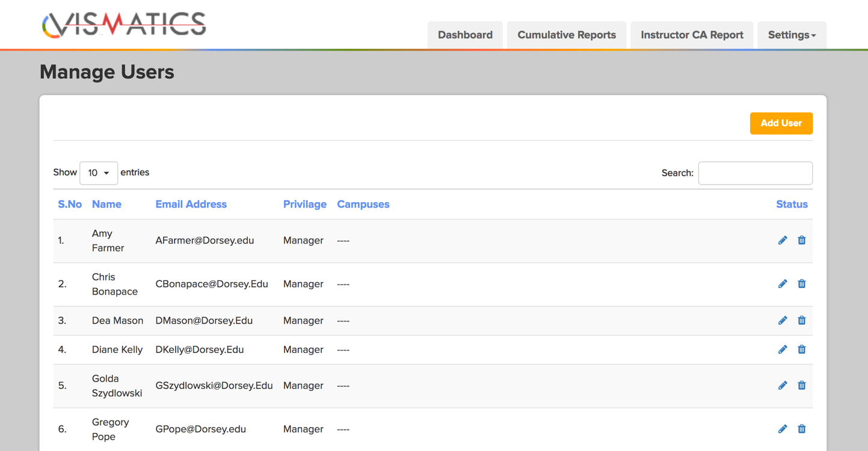Sort by the Name column header
868x451 pixels.
coord(106,204)
